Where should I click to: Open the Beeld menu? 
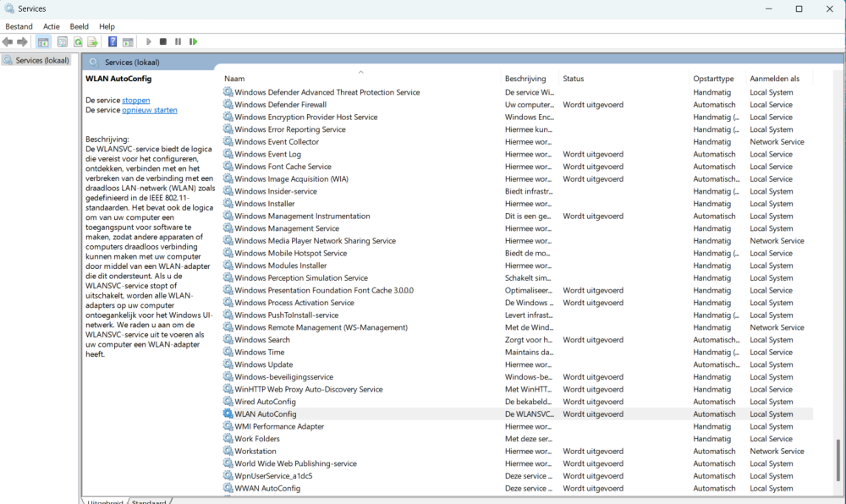coord(79,26)
